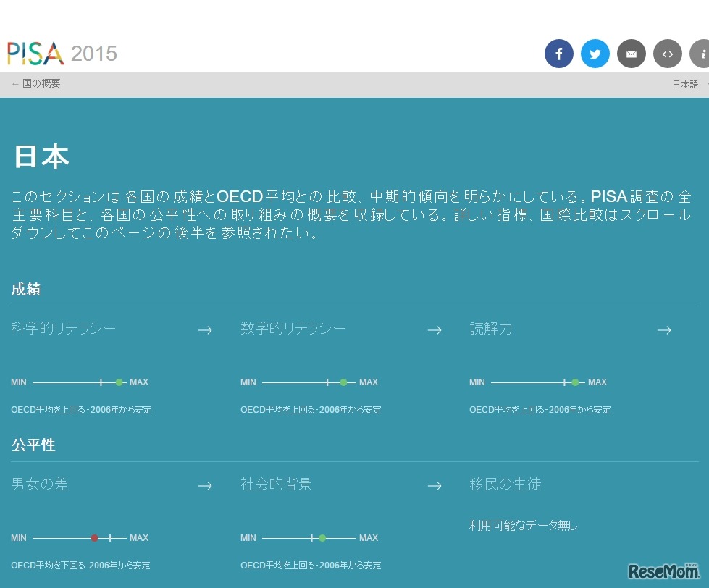709x588 pixels.
Task: Open the info icon at top right
Action: [700, 54]
